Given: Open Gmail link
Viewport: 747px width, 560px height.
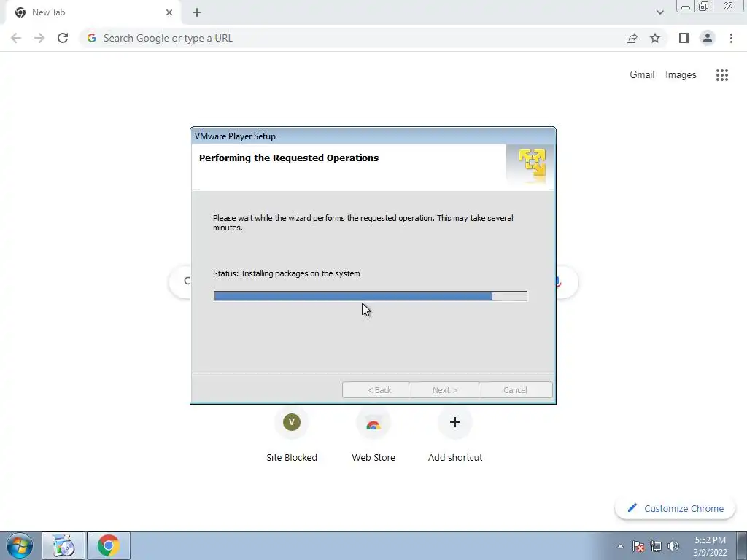Looking at the screenshot, I should tap(642, 75).
